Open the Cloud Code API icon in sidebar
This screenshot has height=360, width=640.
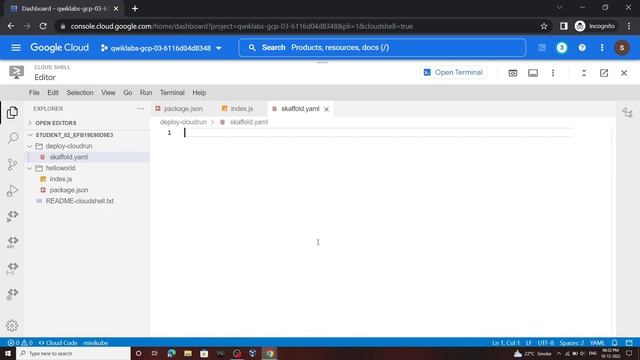tap(12, 242)
